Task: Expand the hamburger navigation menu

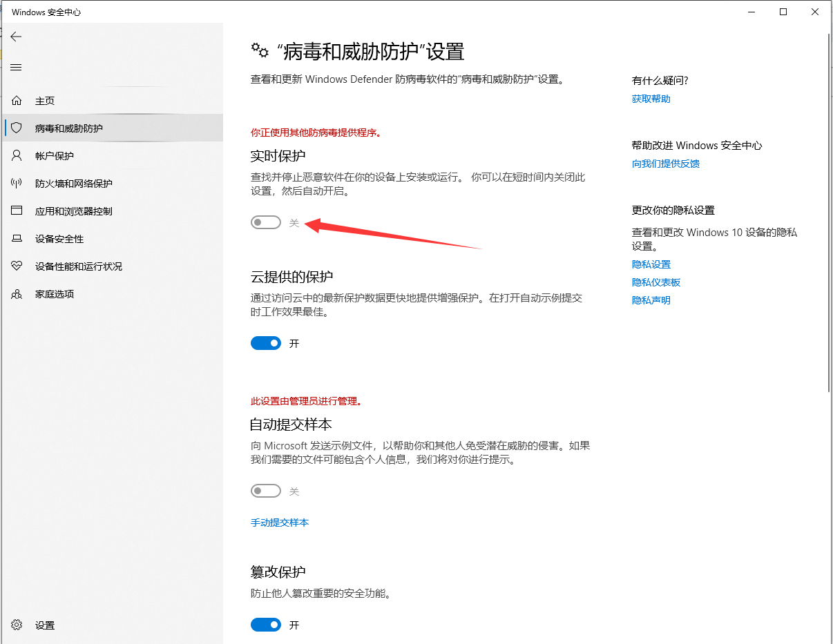Action: (16, 67)
